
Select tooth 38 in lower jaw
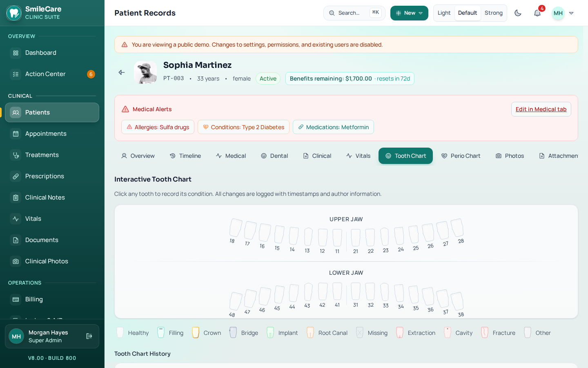457,301
